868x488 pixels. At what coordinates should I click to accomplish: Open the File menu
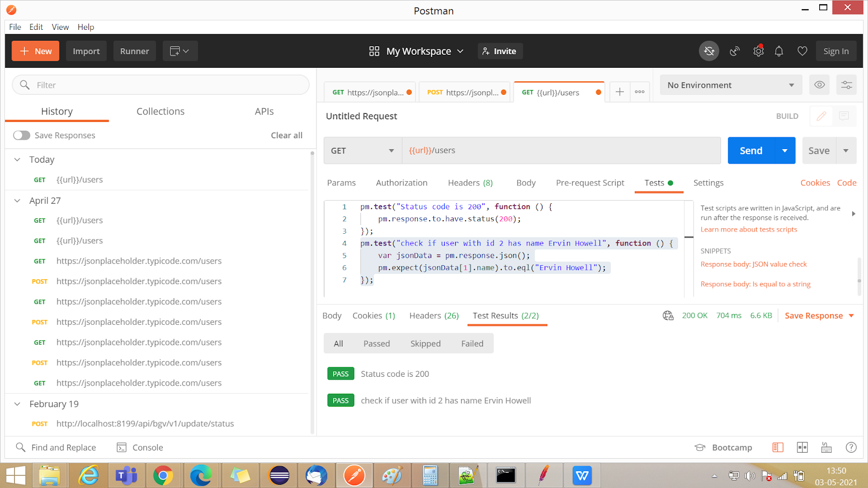(x=15, y=27)
